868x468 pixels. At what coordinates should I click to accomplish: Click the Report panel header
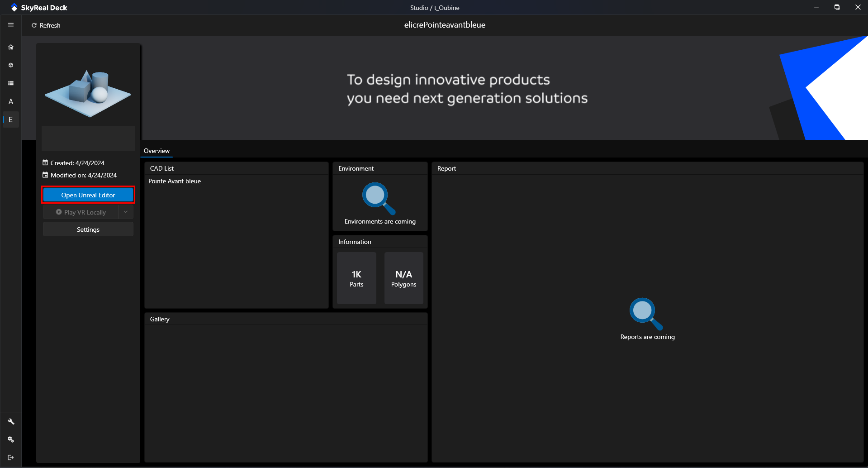click(647, 168)
